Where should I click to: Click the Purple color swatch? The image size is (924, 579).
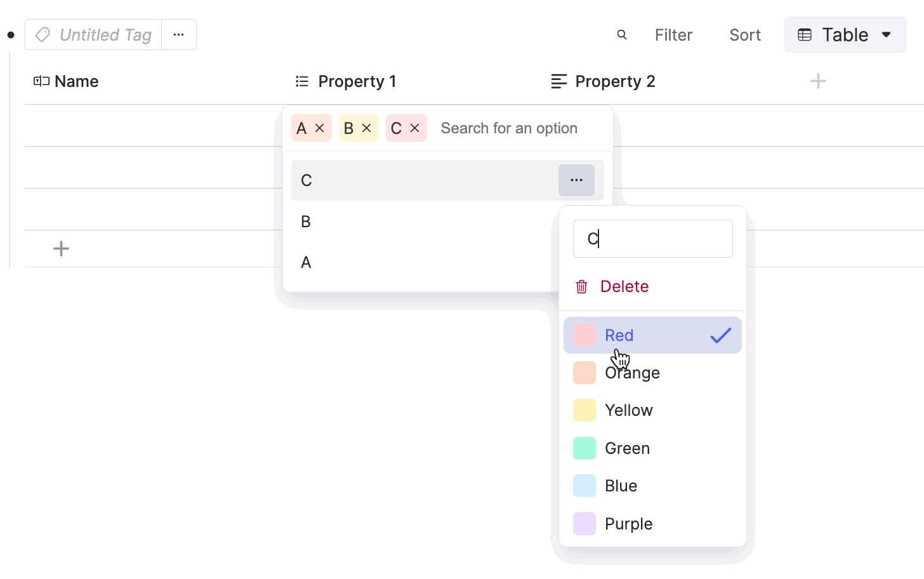pyautogui.click(x=584, y=524)
